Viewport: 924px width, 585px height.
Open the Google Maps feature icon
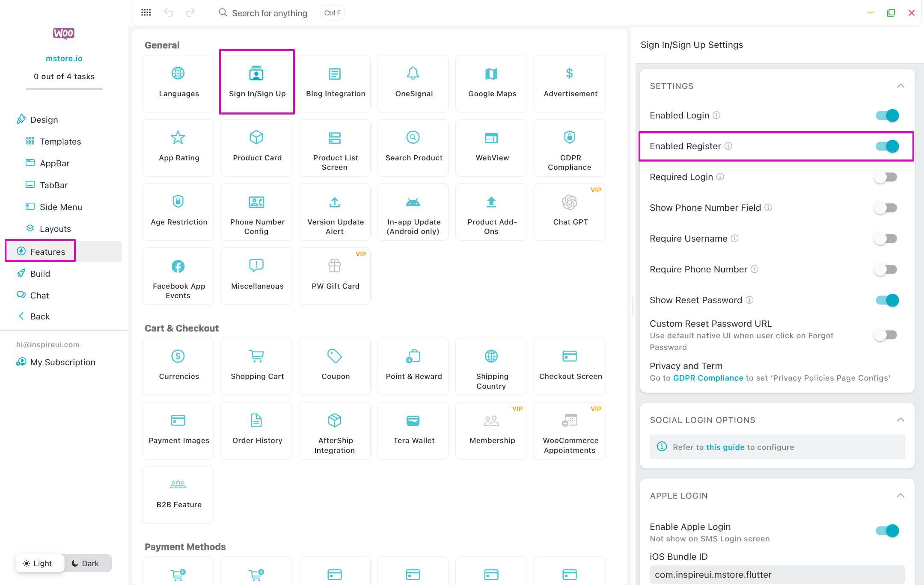coord(491,74)
